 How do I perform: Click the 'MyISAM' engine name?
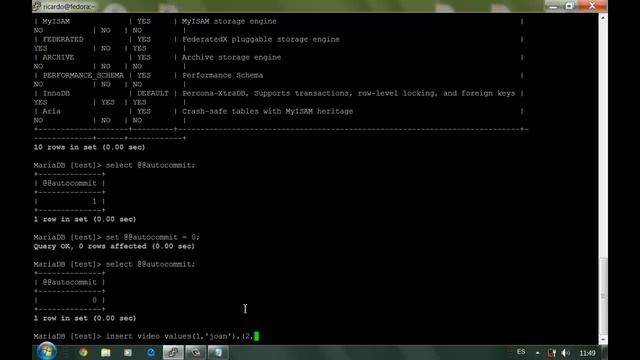tap(56, 21)
